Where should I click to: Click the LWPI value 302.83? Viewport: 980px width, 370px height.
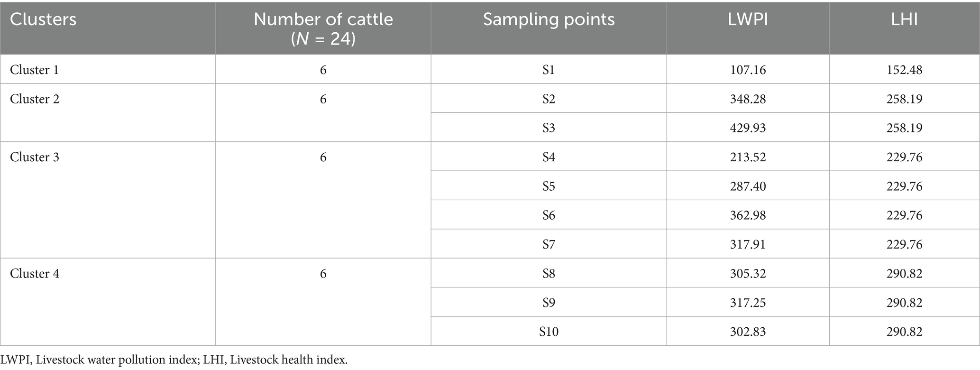point(748,332)
